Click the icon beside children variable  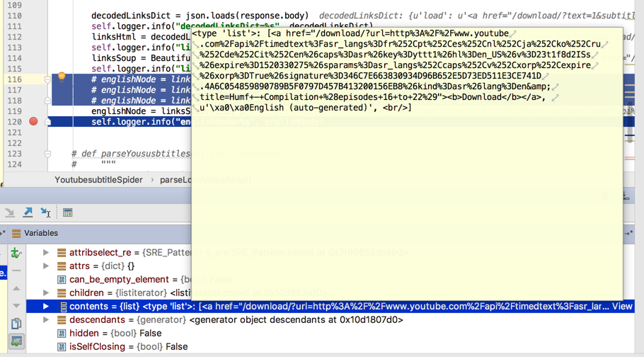tap(62, 293)
